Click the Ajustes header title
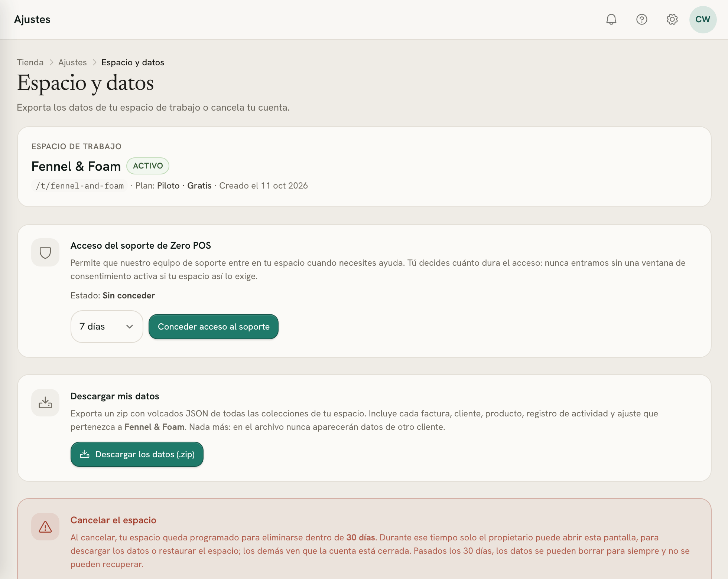This screenshot has height=579, width=728. click(x=32, y=19)
